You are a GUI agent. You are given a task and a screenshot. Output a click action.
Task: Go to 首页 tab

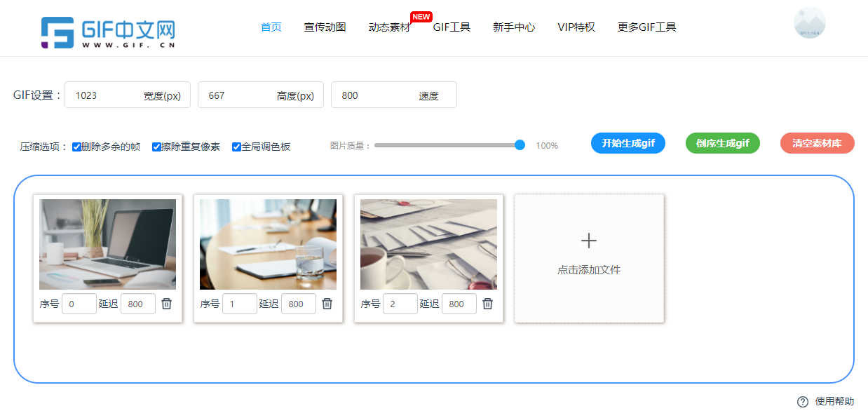point(271,27)
